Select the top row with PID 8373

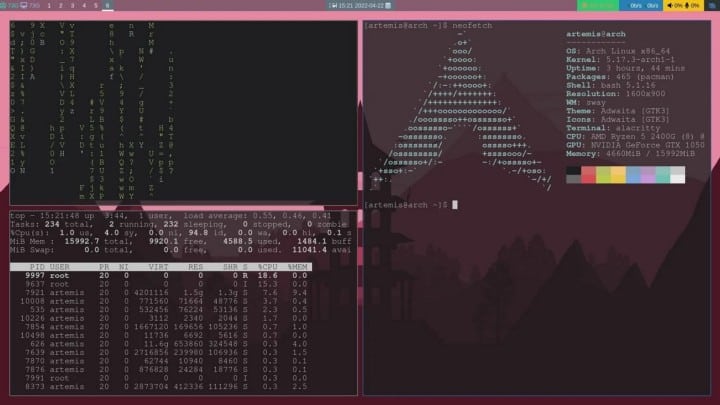[161, 387]
